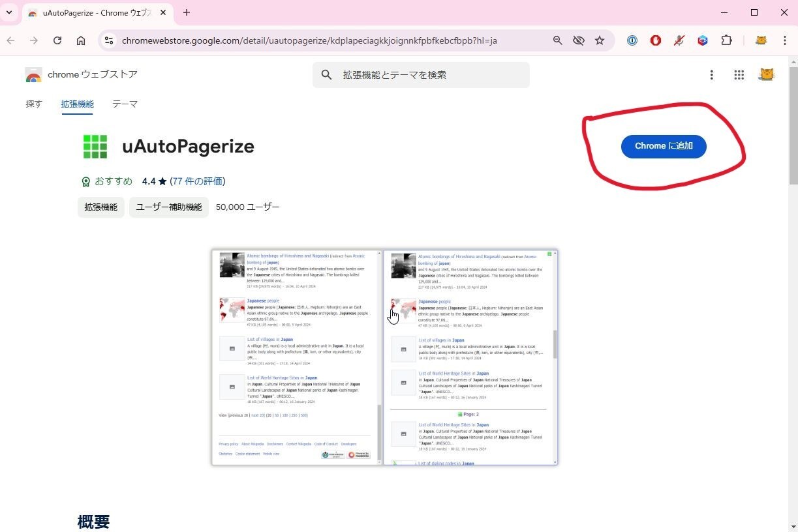Go back with the back arrow

(10, 40)
